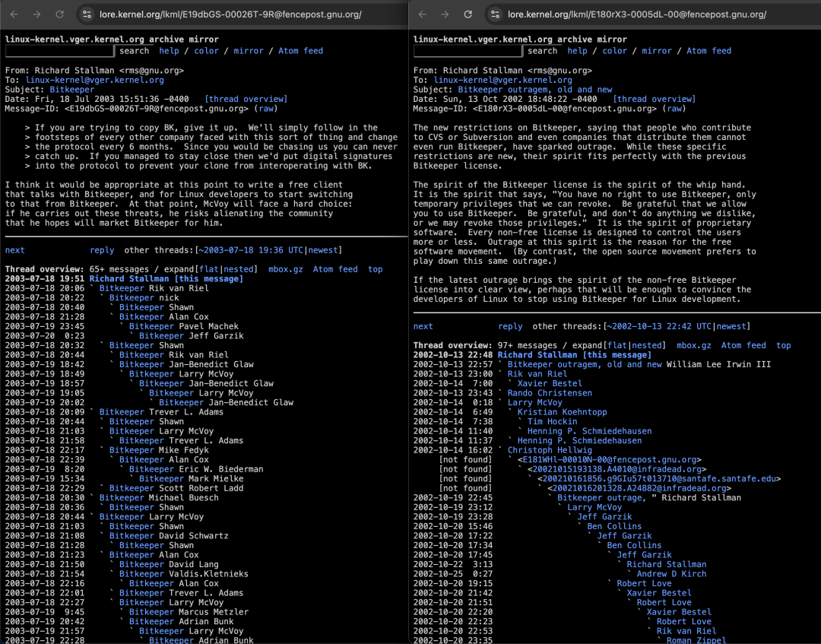Open the ~2002-10-13 22:42 UTC other threads link
Image resolution: width=821 pixels, height=644 pixels.
pyautogui.click(x=659, y=326)
